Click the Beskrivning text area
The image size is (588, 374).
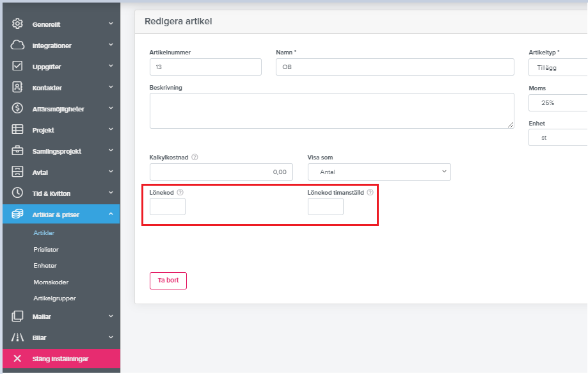coord(331,111)
